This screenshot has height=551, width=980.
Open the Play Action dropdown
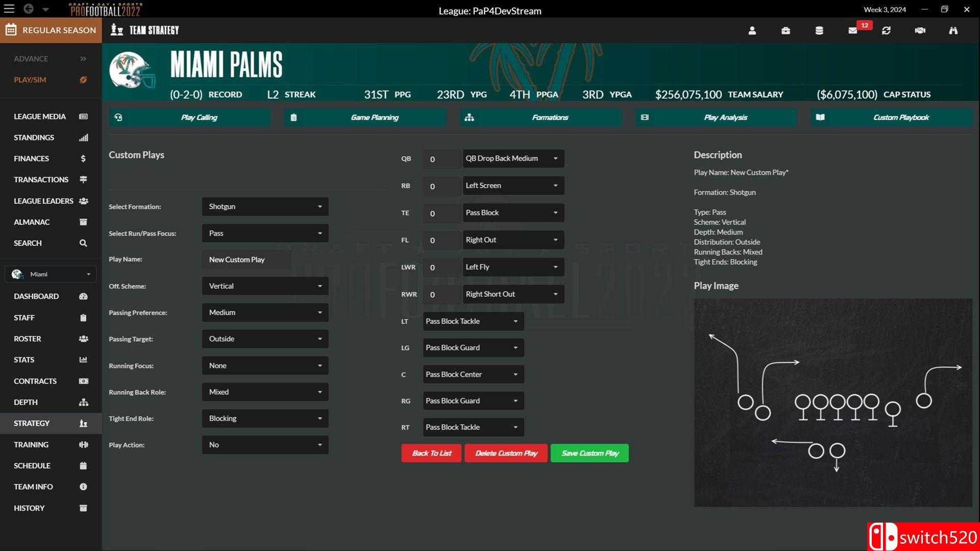coord(265,445)
